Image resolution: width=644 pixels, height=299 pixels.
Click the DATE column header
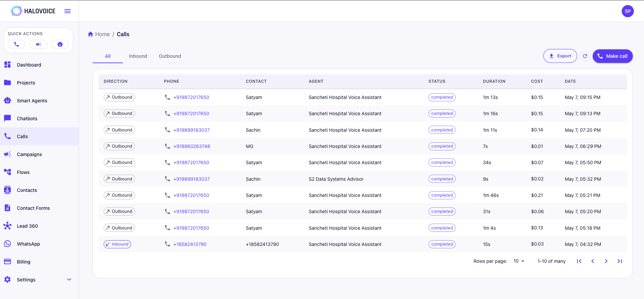point(570,81)
